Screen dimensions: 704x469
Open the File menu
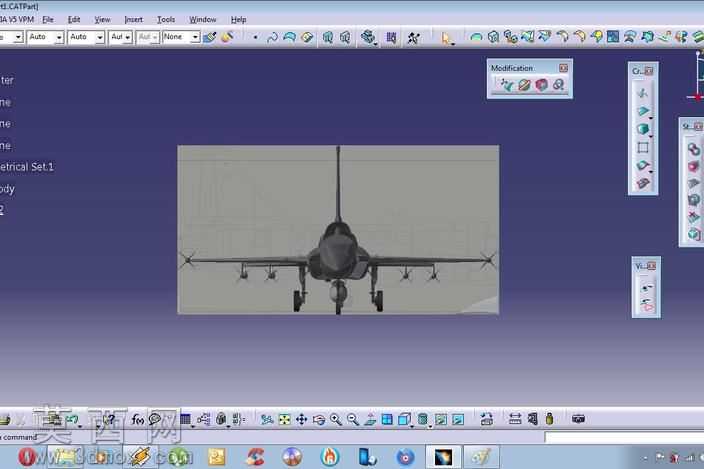point(48,20)
